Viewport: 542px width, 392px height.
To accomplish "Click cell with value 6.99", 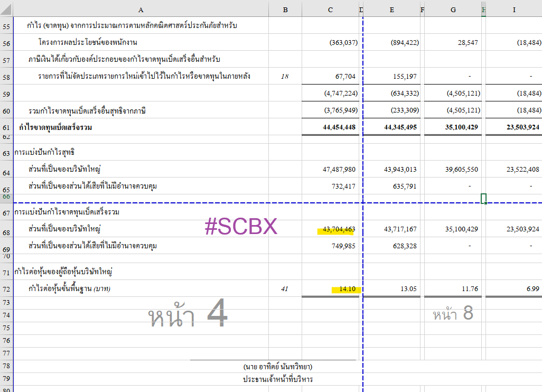I will pyautogui.click(x=532, y=288).
